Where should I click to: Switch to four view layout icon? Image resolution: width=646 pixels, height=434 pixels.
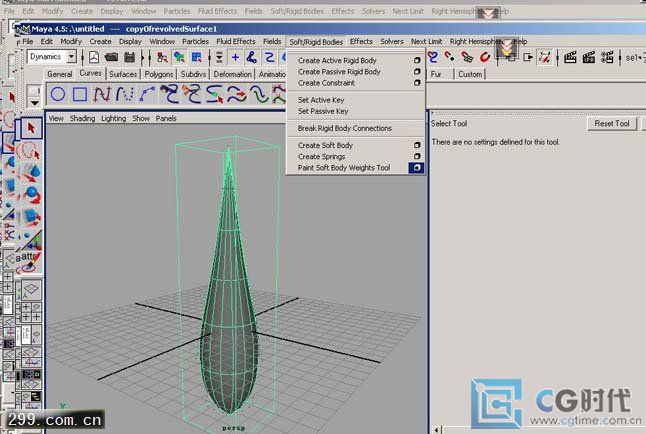click(31, 312)
